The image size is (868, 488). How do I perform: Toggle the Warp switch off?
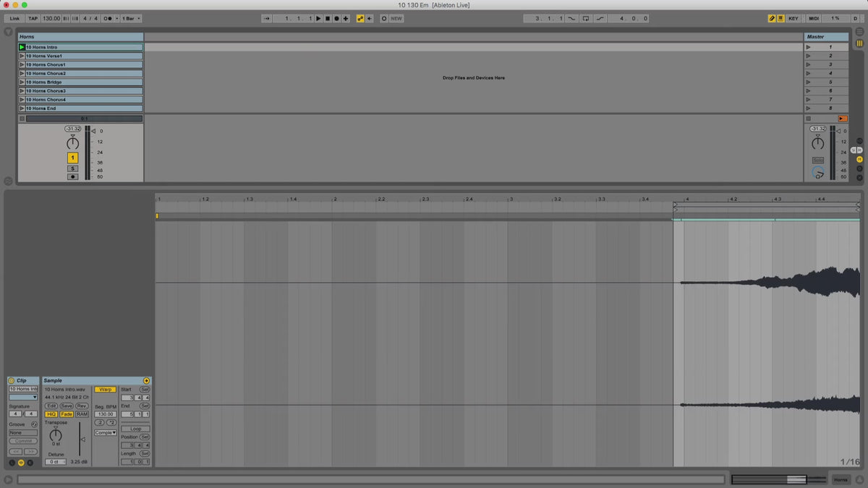105,389
